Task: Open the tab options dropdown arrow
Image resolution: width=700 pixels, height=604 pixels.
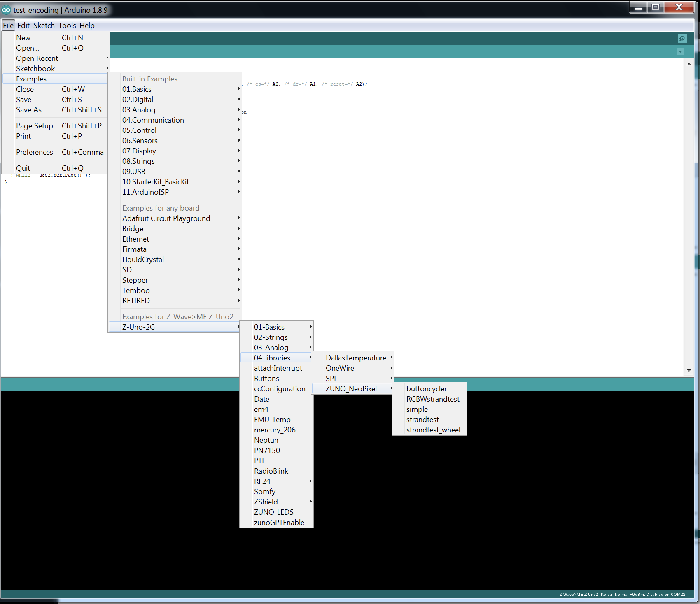Action: click(x=680, y=51)
